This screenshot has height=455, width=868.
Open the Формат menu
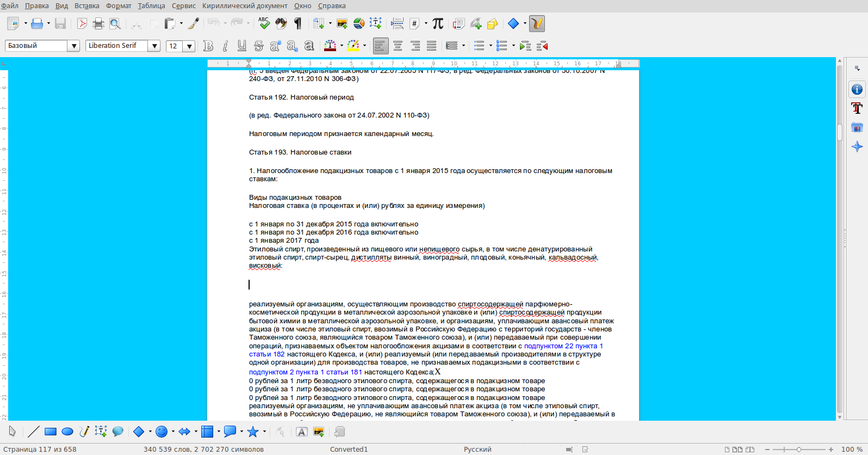(119, 6)
